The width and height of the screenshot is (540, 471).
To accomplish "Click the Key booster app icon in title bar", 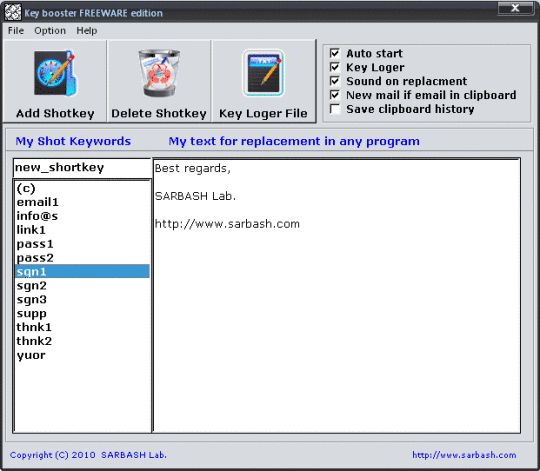I will (13, 12).
